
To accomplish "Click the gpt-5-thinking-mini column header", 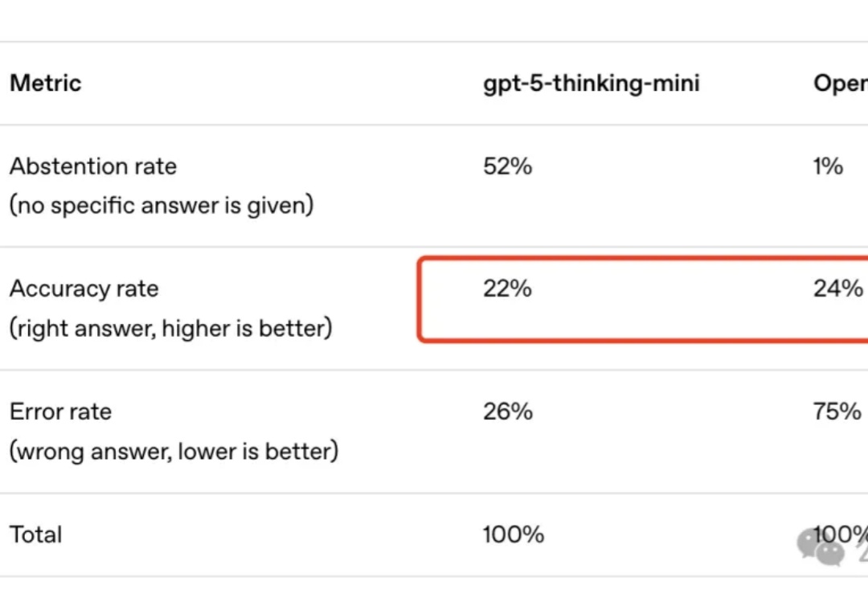I will pos(592,84).
